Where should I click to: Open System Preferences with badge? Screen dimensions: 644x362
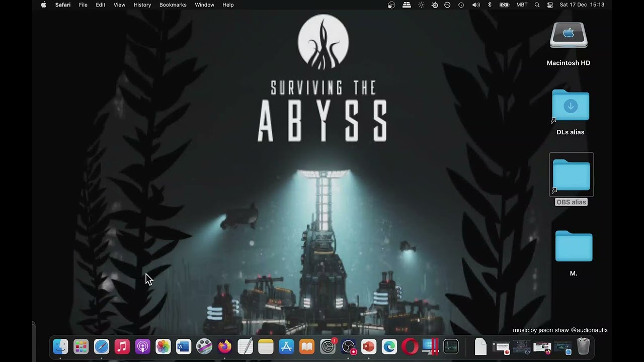click(328, 346)
